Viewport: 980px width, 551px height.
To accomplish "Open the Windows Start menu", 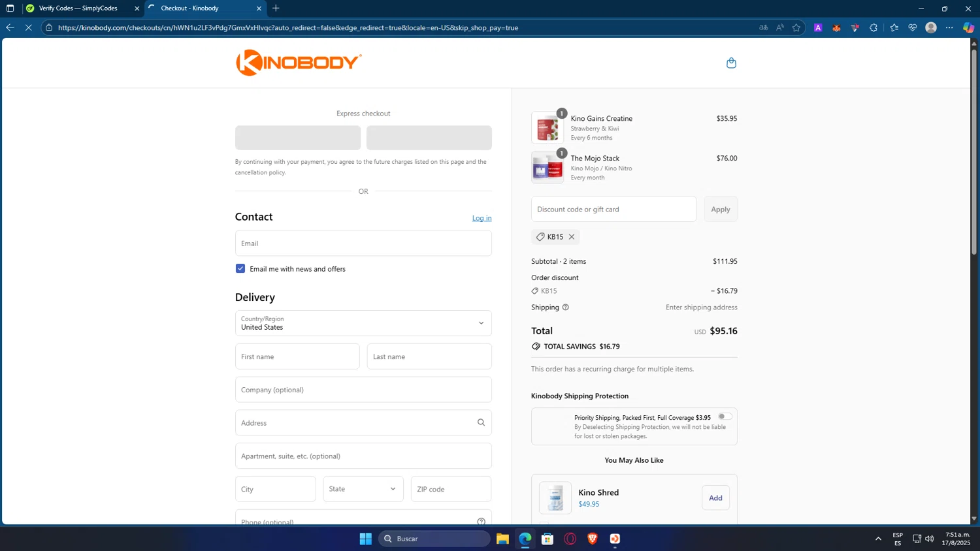I will coord(366,539).
